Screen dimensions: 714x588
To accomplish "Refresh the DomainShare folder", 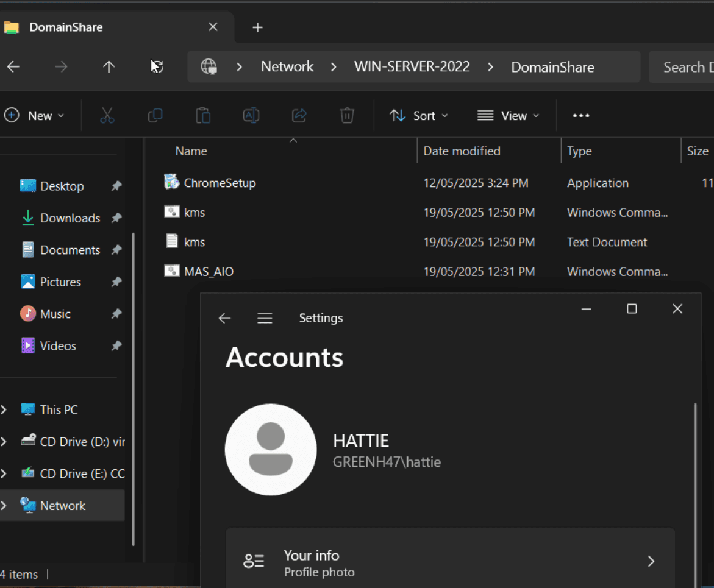I will 157,67.
